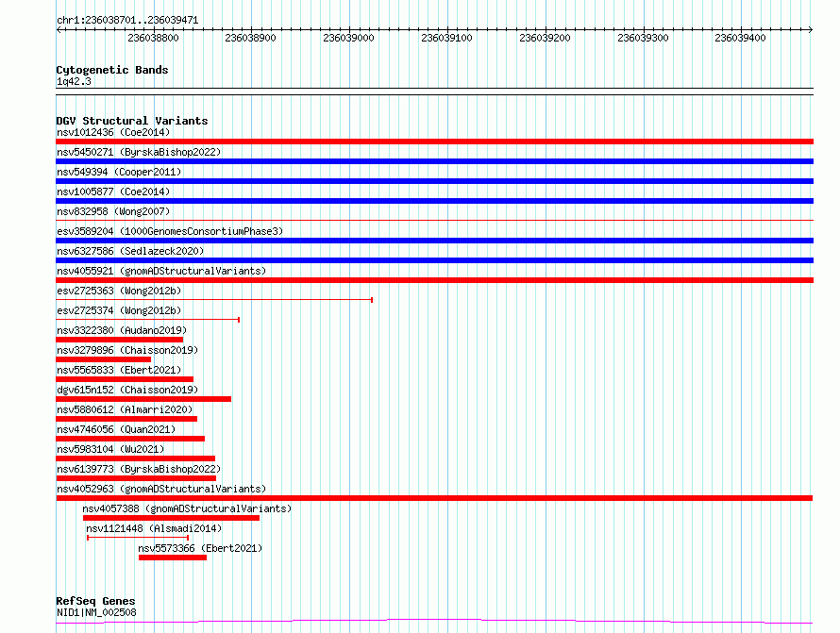Click ruler position 236039000
840x633 pixels.
(x=348, y=38)
